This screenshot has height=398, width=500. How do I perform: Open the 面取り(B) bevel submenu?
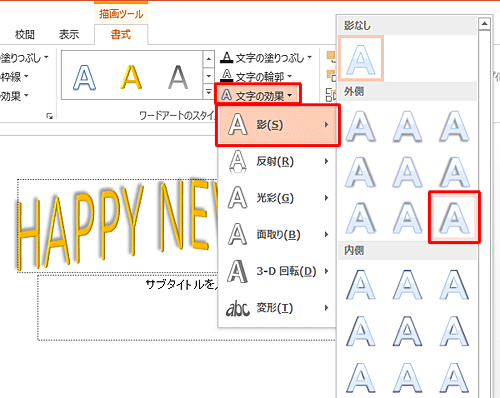(x=277, y=235)
